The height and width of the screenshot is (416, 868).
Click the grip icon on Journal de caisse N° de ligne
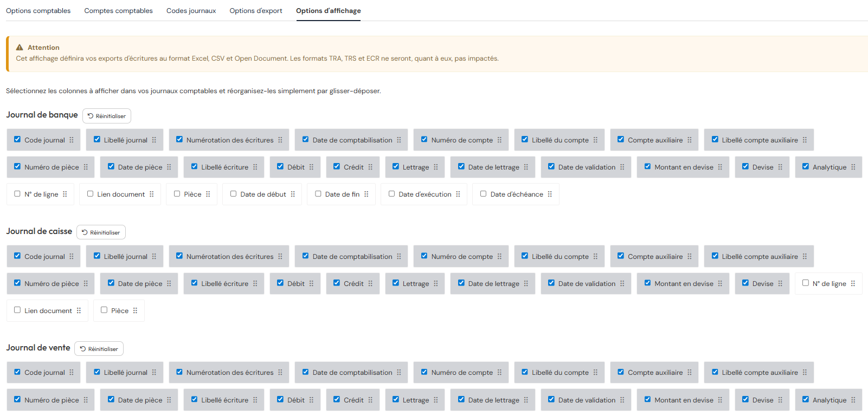click(x=853, y=284)
